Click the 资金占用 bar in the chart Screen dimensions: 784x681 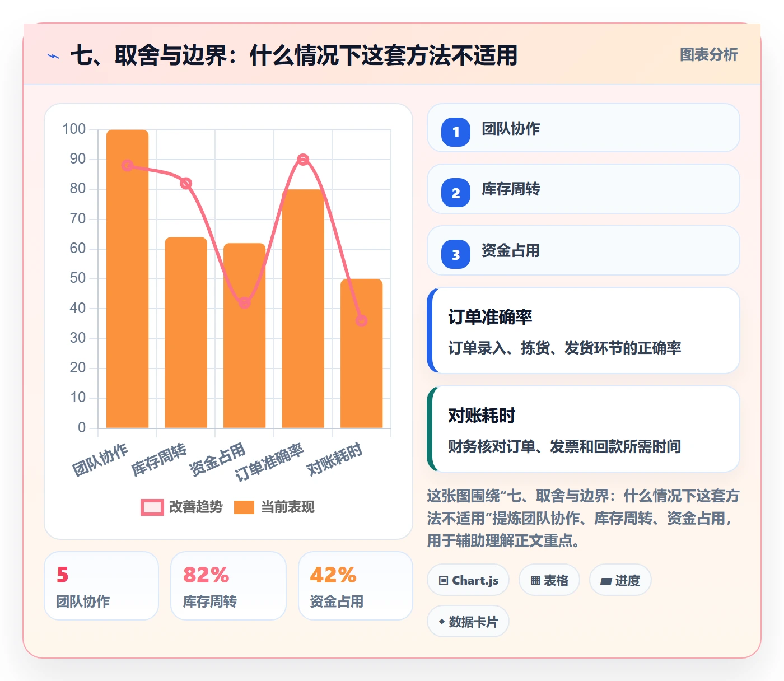pyautogui.click(x=245, y=335)
